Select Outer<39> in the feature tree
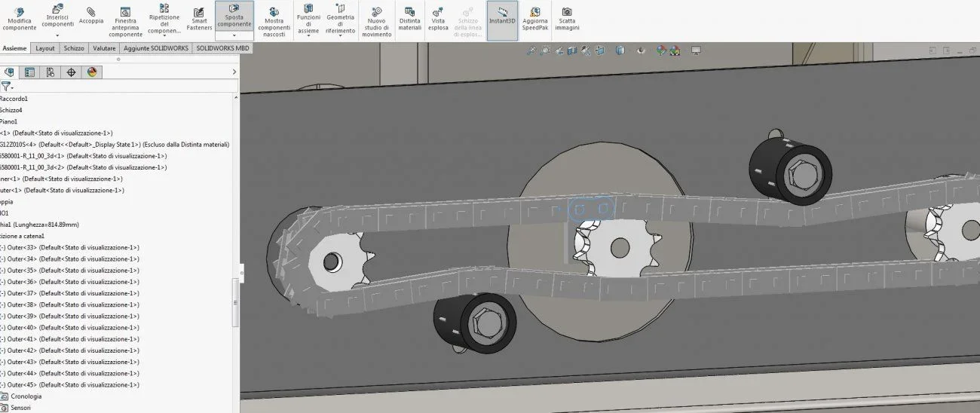Screen dimensions: 980x413 coord(70,317)
